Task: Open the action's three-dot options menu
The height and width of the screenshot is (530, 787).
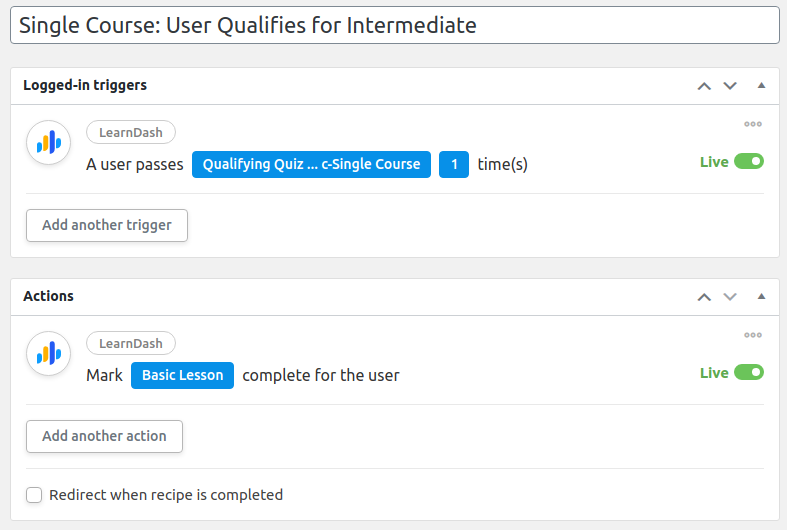Action: (x=753, y=335)
